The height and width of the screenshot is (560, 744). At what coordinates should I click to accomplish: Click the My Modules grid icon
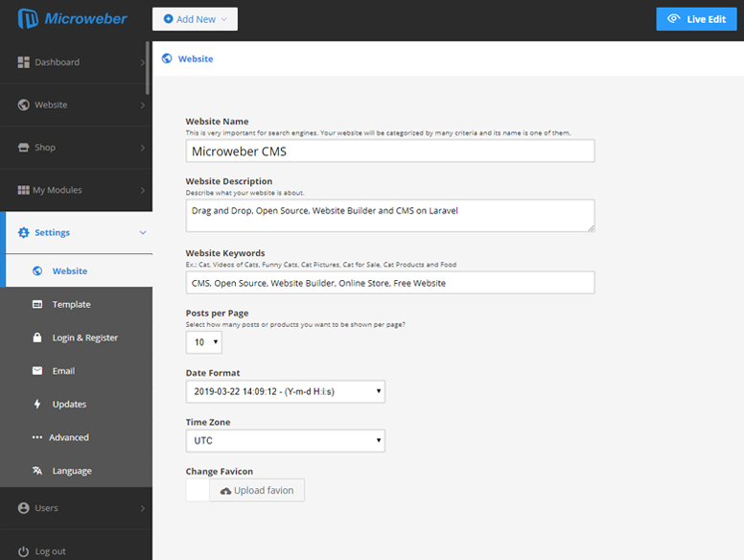pos(23,190)
